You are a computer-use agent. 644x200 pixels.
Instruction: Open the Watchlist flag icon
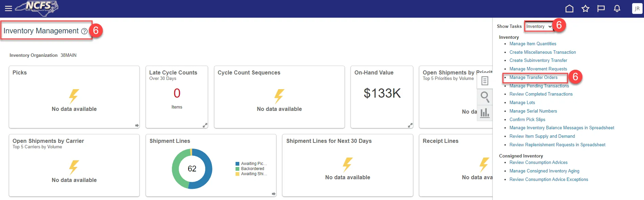click(601, 9)
